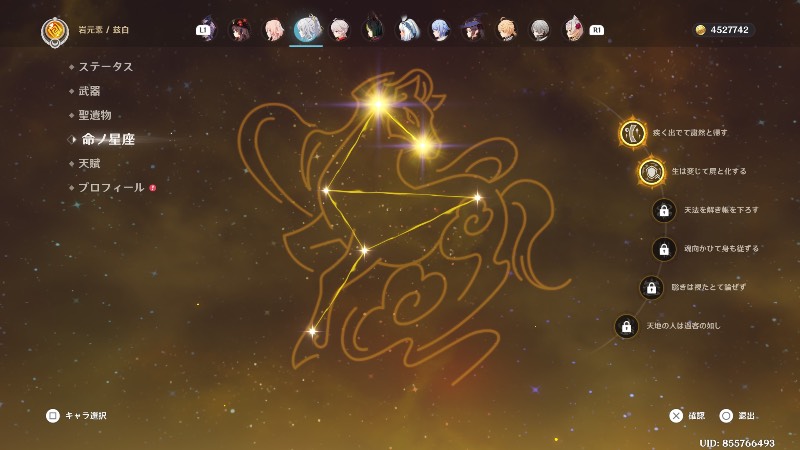Click the UID: 855766493 text
Viewport: 800px width, 450px height.
pyautogui.click(x=737, y=443)
